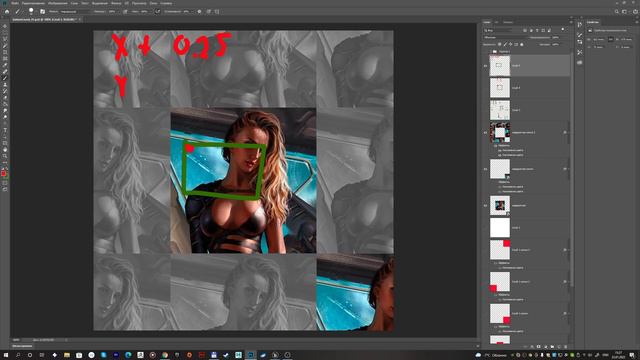Click the Photoshop icon in the taskbar
Screen dimensions: 640x360
[251, 355]
